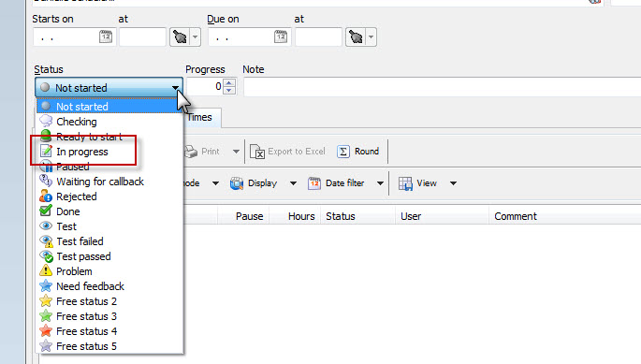Screen dimensions: 641x364
Task: Pick Free status 4
Action: click(109, 331)
